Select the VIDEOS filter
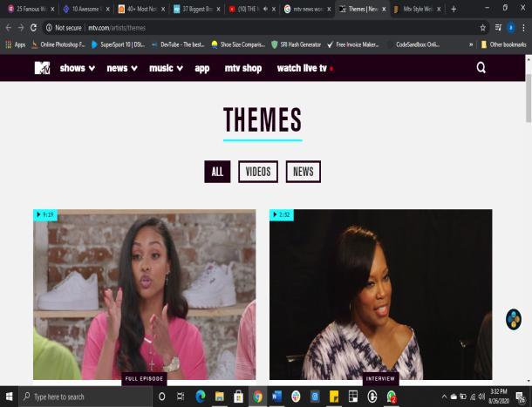This screenshot has height=407, width=532. point(258,172)
